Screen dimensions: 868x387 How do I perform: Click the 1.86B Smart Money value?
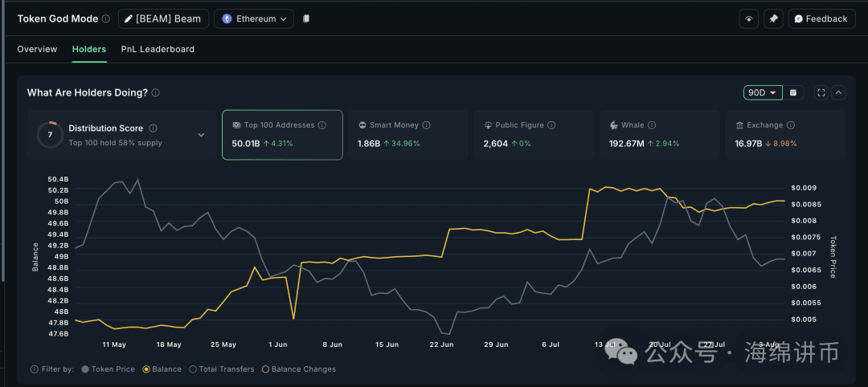click(369, 144)
